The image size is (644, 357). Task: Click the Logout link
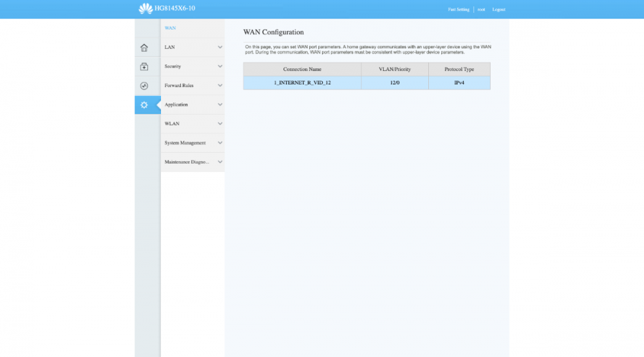click(498, 10)
